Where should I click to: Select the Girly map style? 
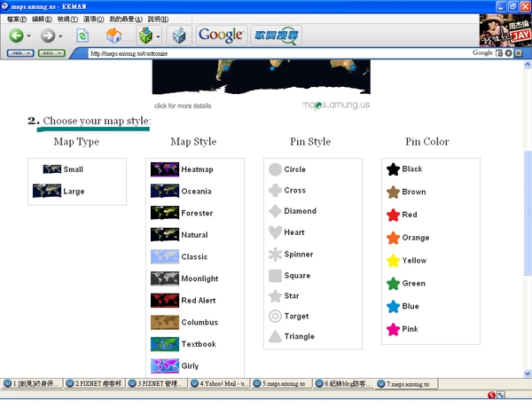click(175, 365)
